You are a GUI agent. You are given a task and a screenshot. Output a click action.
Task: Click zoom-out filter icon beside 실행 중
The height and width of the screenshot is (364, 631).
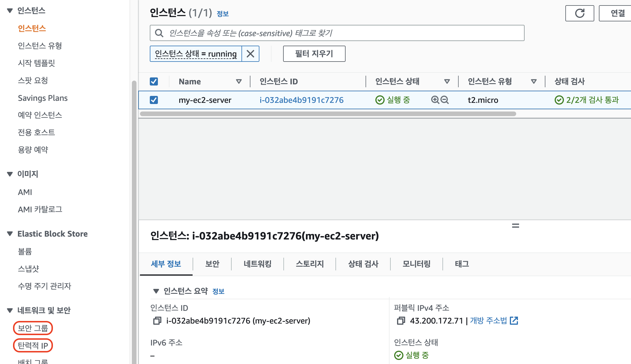pos(444,100)
